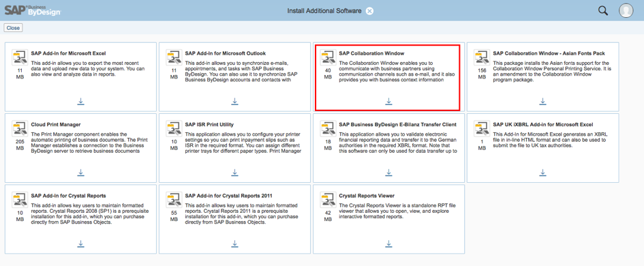Click the E-Bilanz Transfer Client title
The height and width of the screenshot is (266, 644).
click(398, 125)
